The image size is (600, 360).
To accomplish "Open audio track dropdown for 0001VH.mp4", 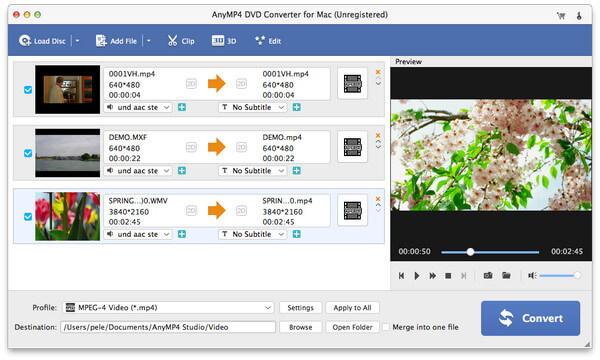I will (138, 108).
